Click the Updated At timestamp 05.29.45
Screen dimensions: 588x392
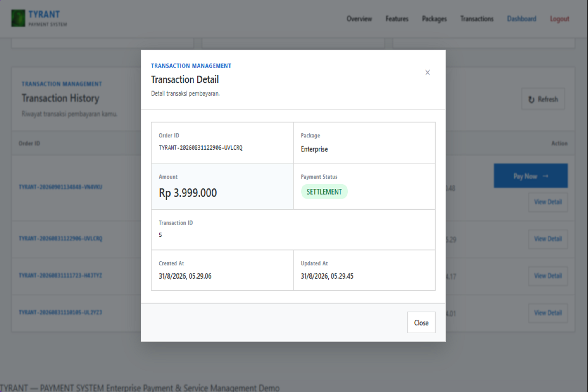[327, 276]
